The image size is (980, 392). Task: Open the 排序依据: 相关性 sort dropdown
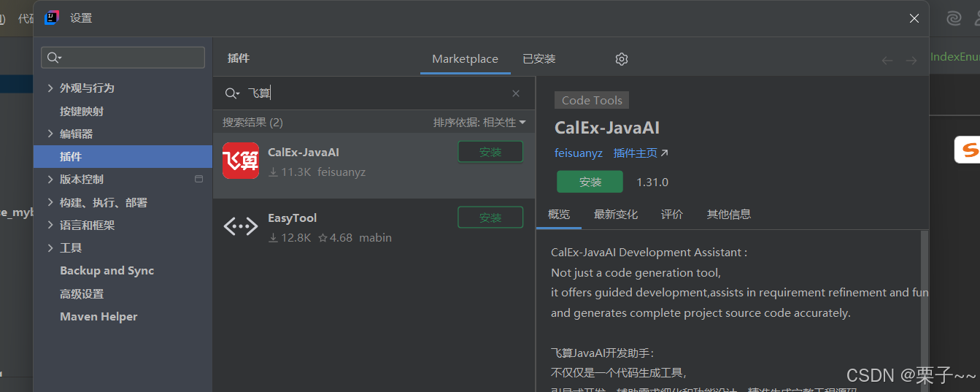pos(479,123)
